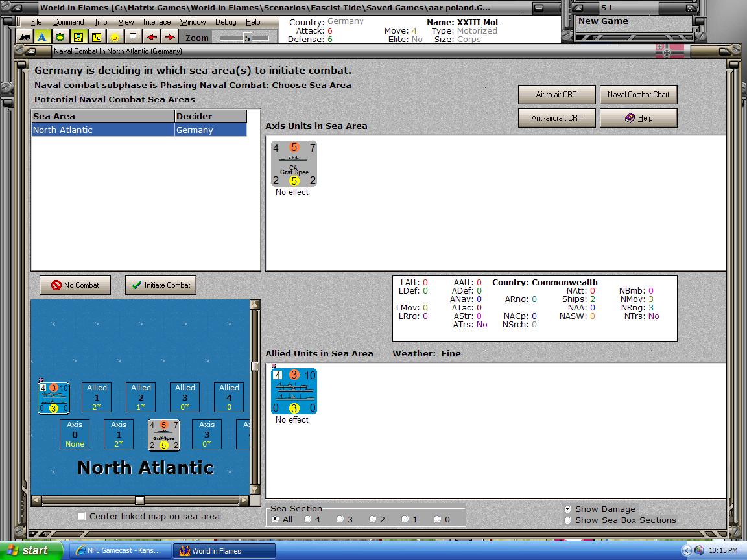Click the map vertical scrollbar thumb
This screenshot has width=747, height=560.
[x=255, y=366]
